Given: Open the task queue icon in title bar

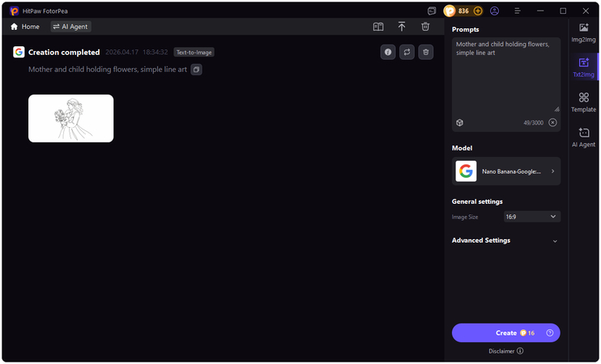Looking at the screenshot, I should point(432,11).
